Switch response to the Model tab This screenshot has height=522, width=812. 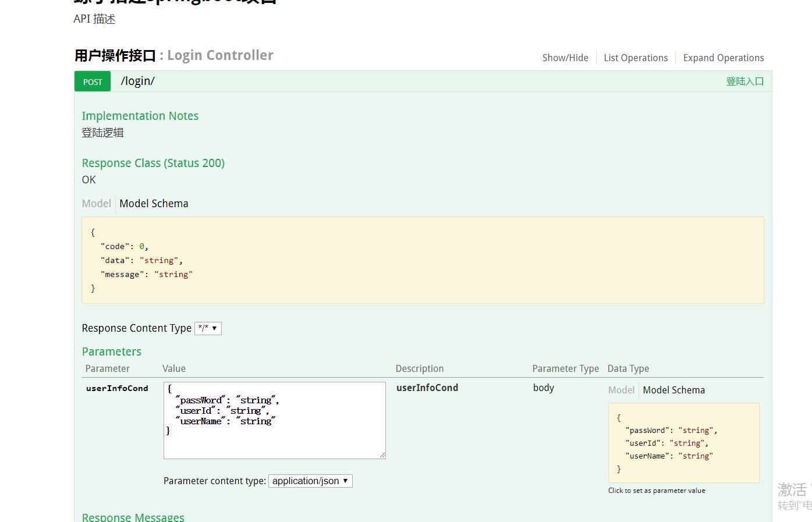pyautogui.click(x=96, y=204)
